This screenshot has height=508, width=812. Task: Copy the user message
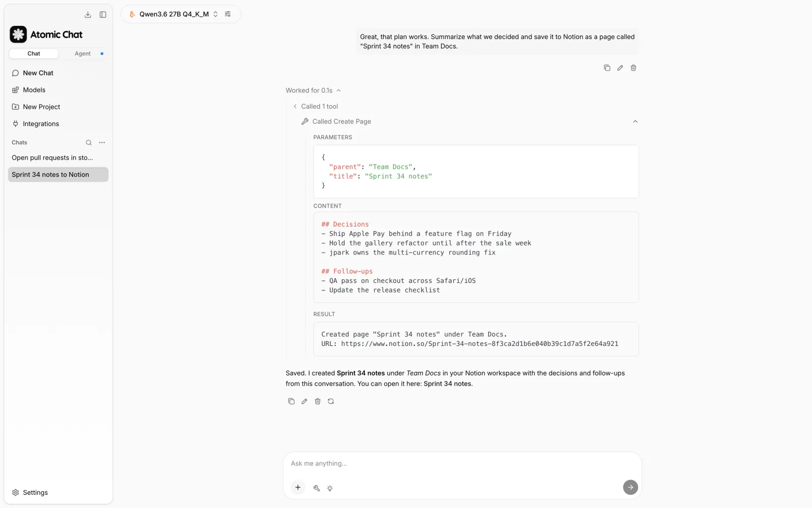(x=607, y=68)
